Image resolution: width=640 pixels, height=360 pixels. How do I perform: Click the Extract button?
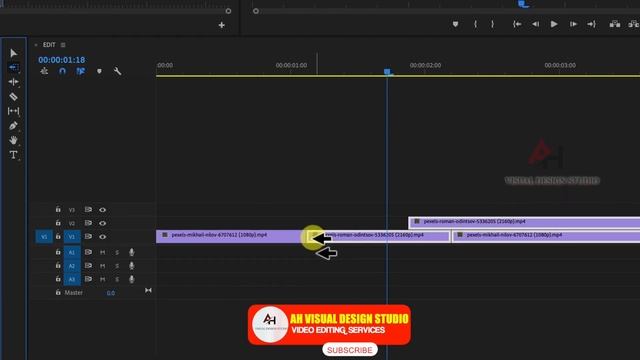coord(634,24)
